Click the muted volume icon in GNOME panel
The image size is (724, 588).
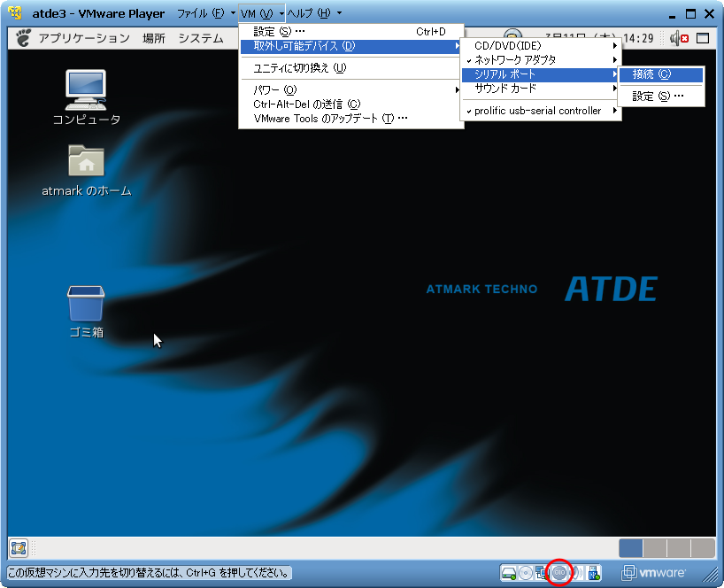pos(679,38)
